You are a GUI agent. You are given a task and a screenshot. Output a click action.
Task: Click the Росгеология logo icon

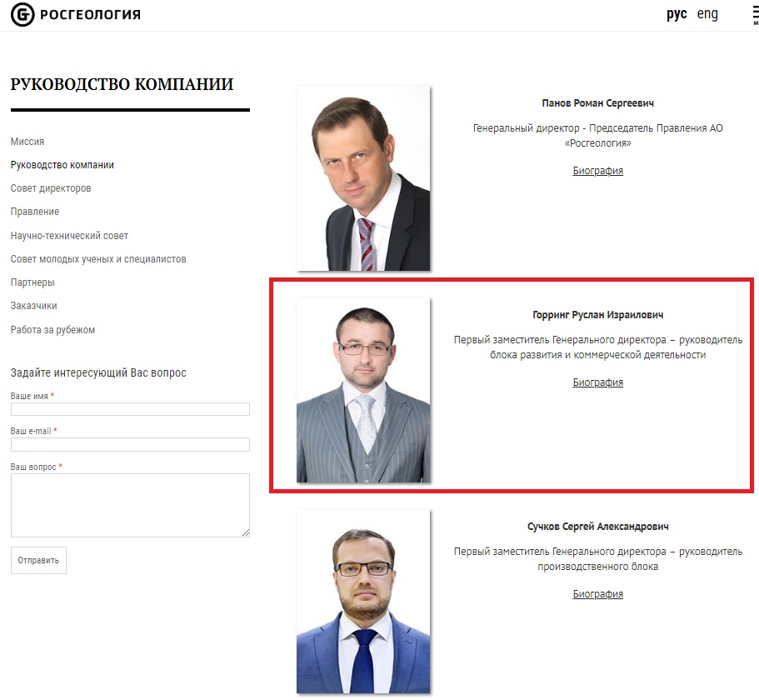pyautogui.click(x=22, y=15)
